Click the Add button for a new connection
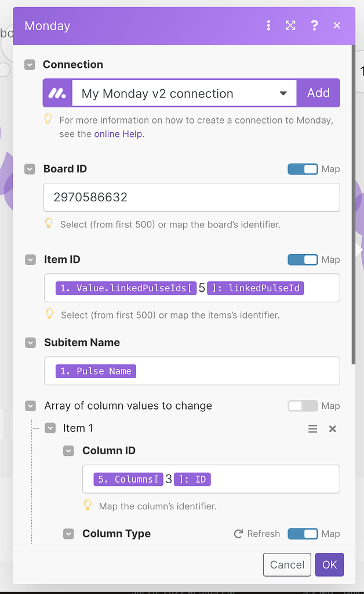The height and width of the screenshot is (594, 364). pyautogui.click(x=318, y=93)
